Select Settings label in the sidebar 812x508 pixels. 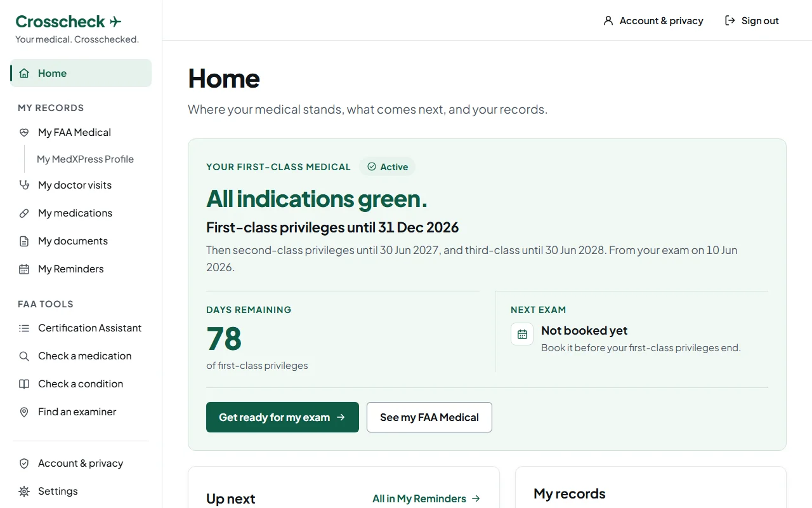pyautogui.click(x=58, y=491)
